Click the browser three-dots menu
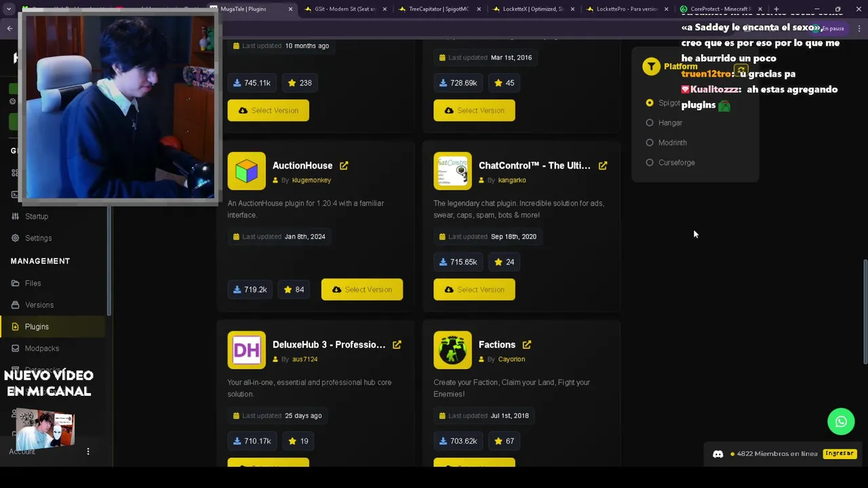The width and height of the screenshot is (868, 488). (859, 28)
